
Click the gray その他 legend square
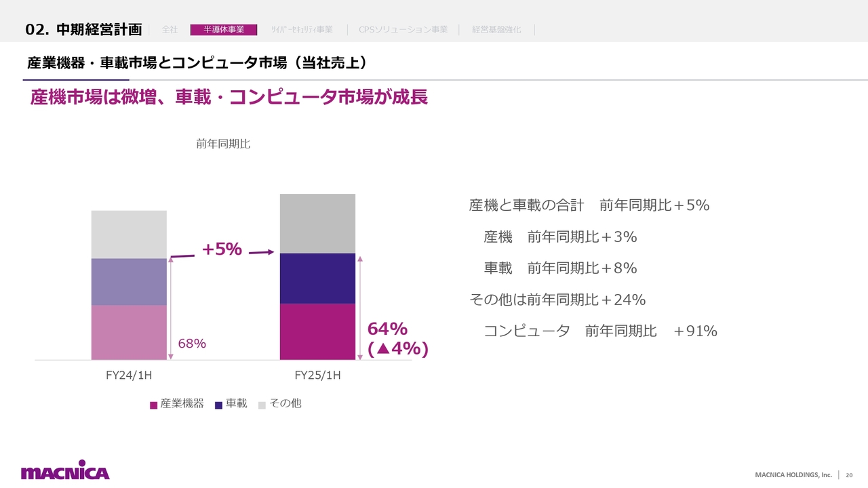262,405
